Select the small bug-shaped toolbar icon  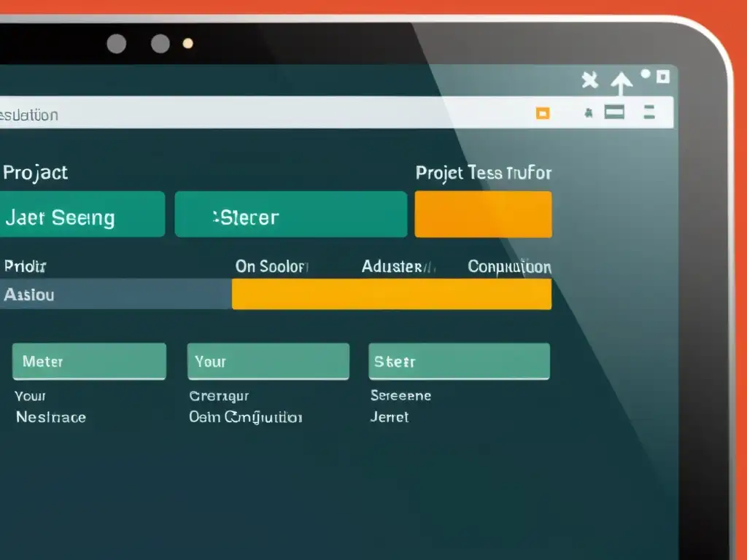pyautogui.click(x=591, y=114)
